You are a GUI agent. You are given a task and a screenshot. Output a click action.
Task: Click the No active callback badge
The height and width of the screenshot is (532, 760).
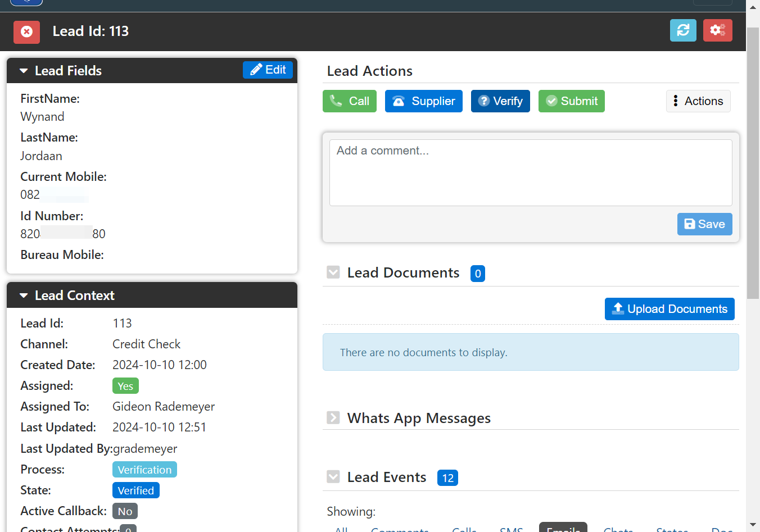pyautogui.click(x=125, y=511)
